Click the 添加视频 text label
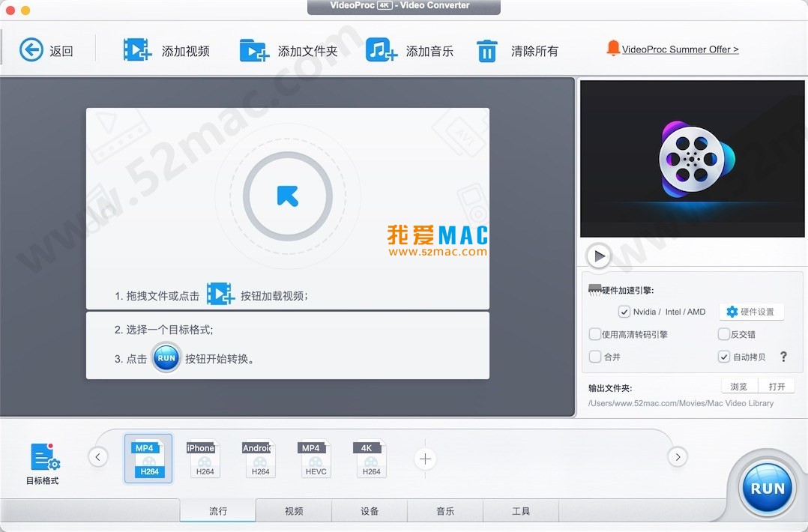The image size is (808, 532). (x=186, y=51)
